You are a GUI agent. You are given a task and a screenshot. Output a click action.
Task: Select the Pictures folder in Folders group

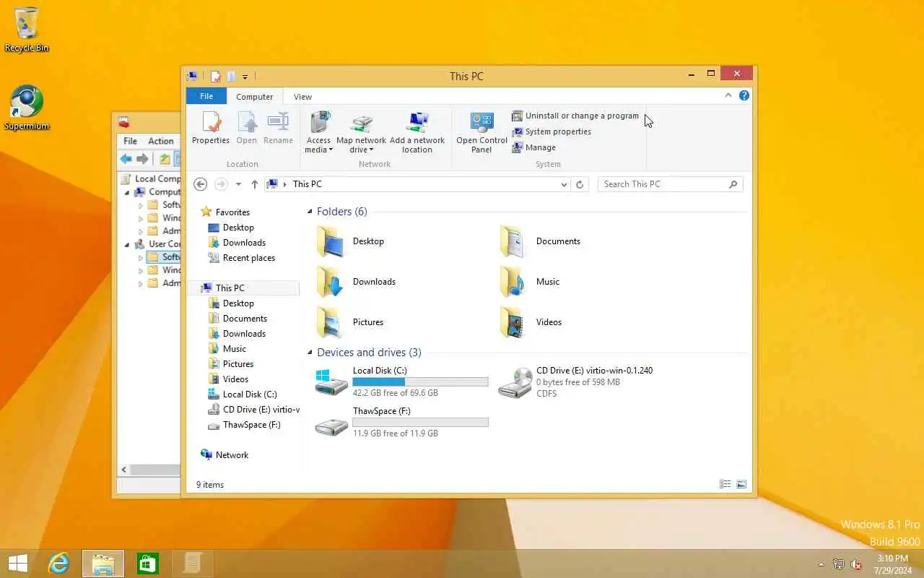click(349, 322)
